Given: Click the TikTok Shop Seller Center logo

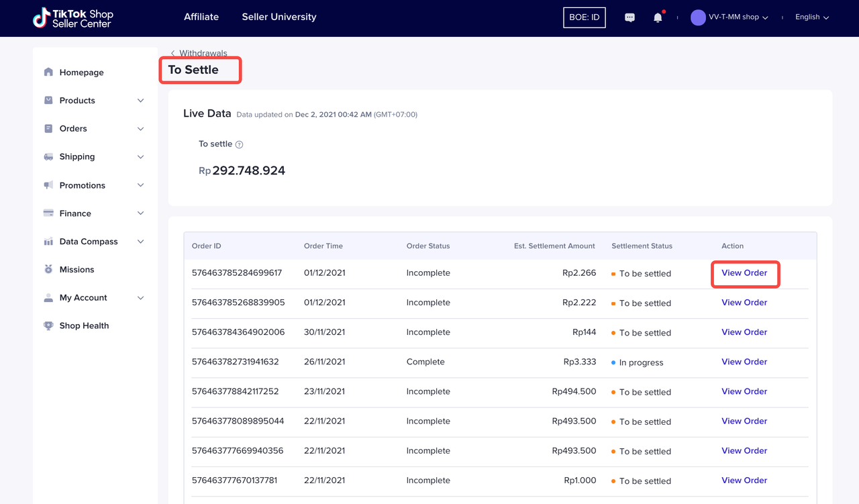Looking at the screenshot, I should pyautogui.click(x=73, y=18).
